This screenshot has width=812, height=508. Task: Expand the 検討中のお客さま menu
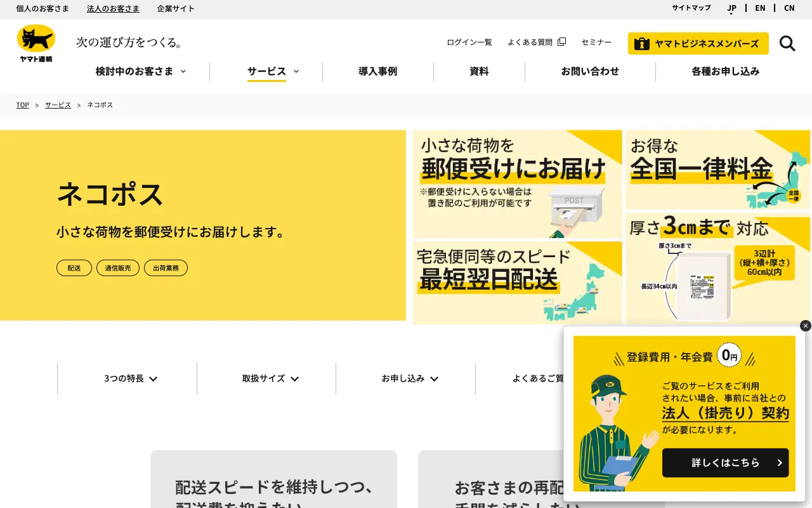(141, 71)
